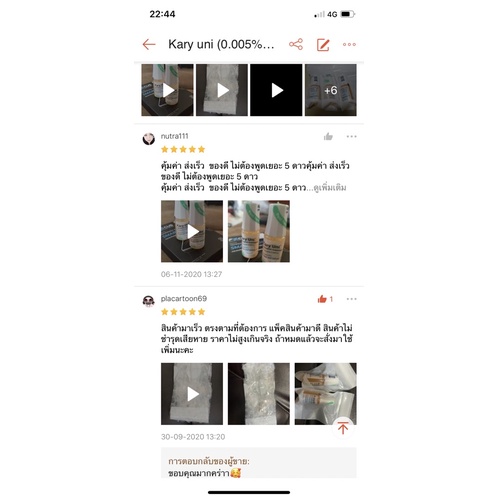This screenshot has width=499, height=499.
Task: Open the placartoon69 username link
Action: [x=184, y=299]
